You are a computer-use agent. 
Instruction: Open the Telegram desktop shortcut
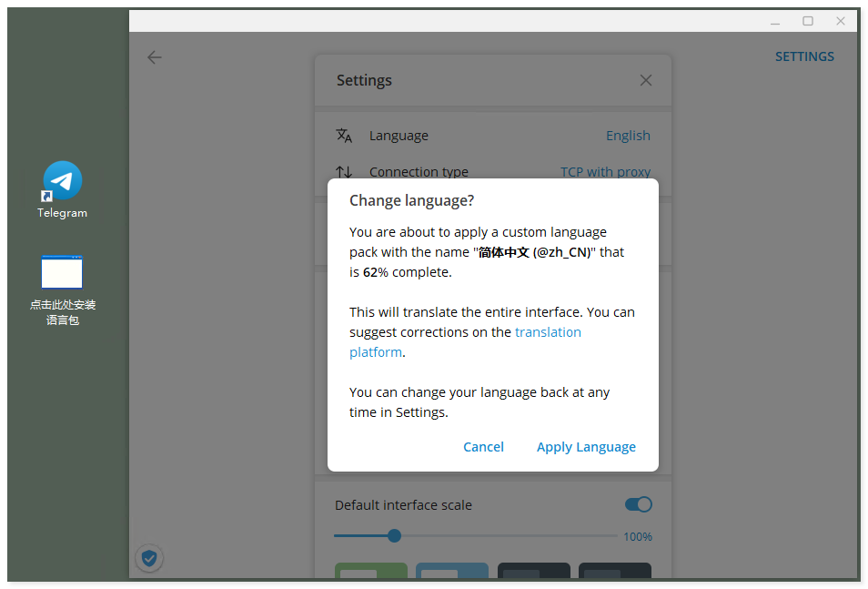point(63,182)
